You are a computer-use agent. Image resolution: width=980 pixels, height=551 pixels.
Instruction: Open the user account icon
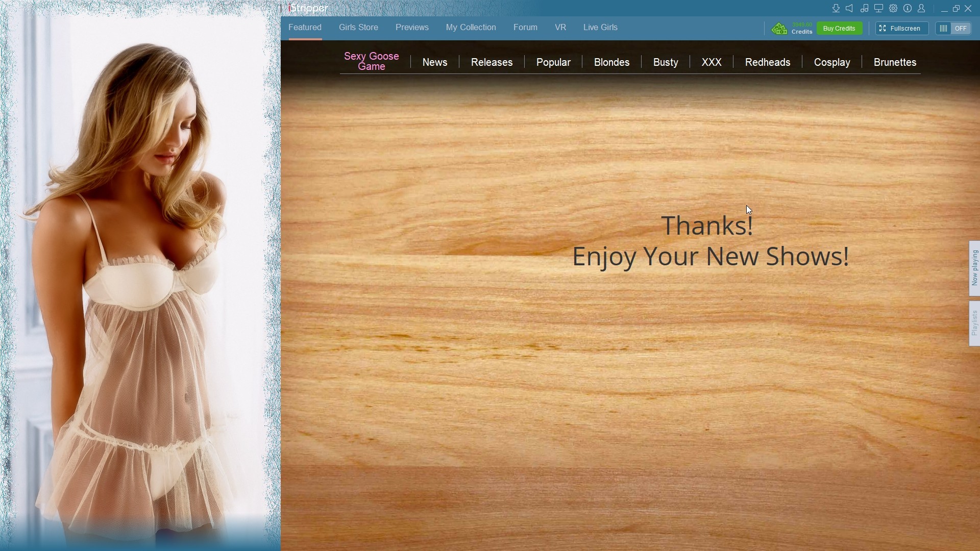click(921, 8)
